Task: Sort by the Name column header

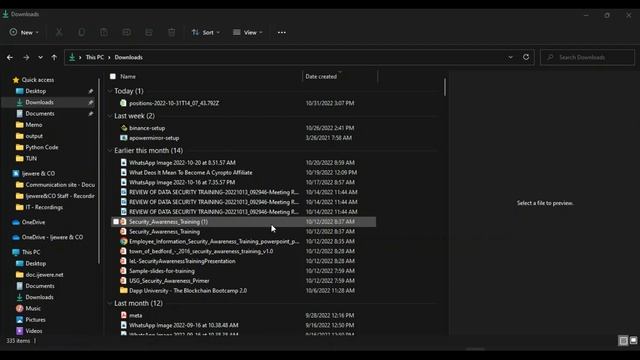Action: click(x=128, y=76)
